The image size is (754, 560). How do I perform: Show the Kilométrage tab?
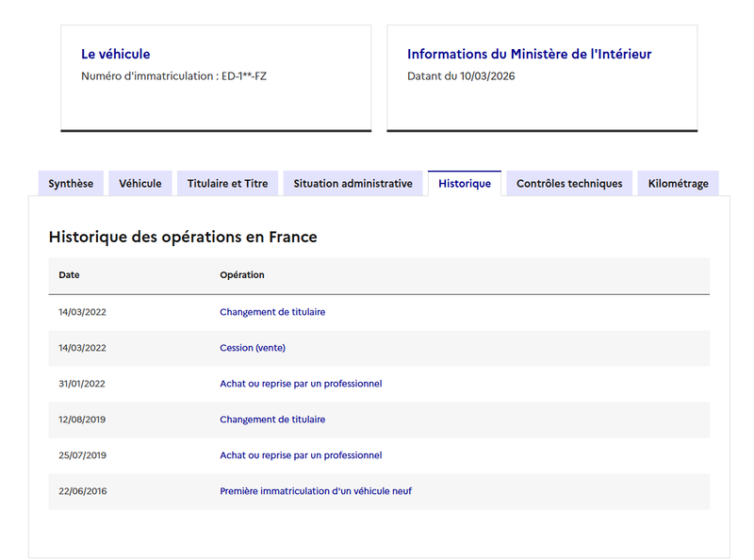click(x=678, y=183)
